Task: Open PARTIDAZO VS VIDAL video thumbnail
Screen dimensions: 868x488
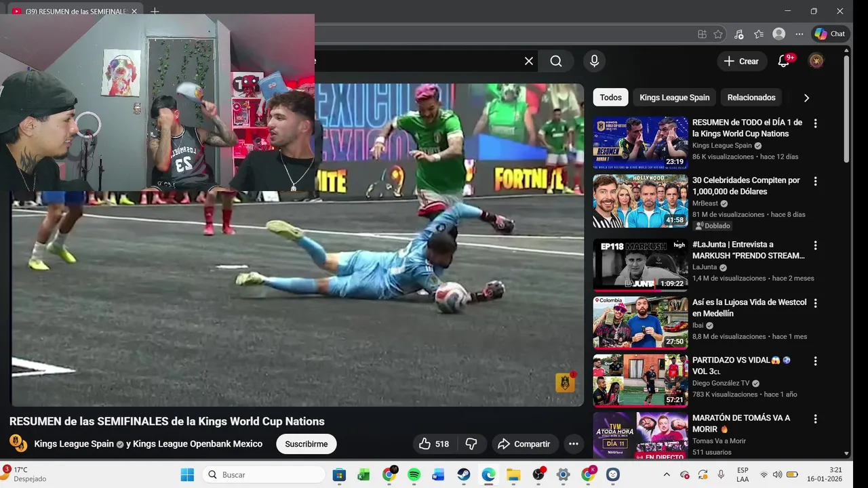Action: point(640,380)
